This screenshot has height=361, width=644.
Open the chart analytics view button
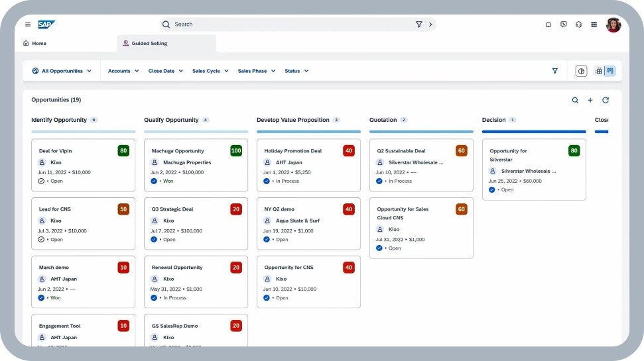coord(581,71)
